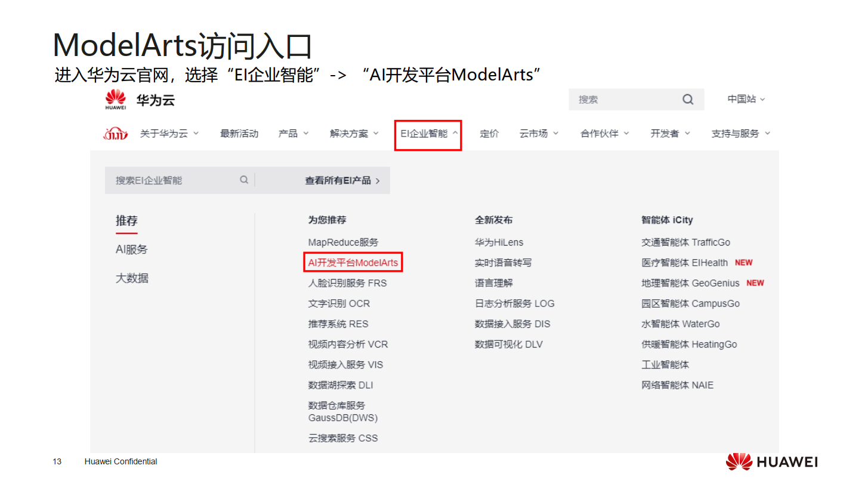Viewport: 868px width, 487px height.
Task: Expand the 支持与服务 dropdown menu
Action: tap(741, 134)
